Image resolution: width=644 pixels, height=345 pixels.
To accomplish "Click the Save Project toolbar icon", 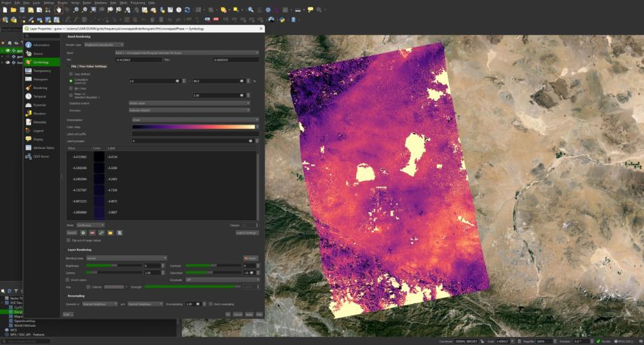I will [x=22, y=10].
